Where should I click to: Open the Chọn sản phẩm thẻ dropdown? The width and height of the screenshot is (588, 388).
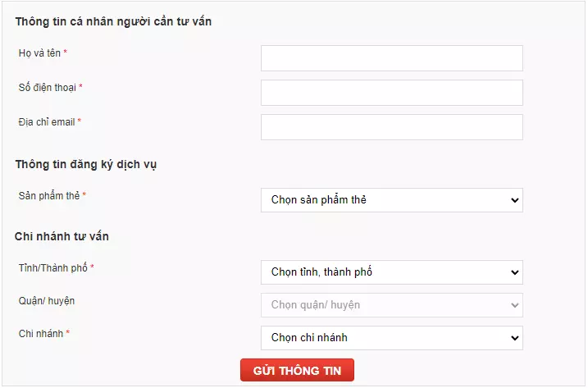pos(392,200)
